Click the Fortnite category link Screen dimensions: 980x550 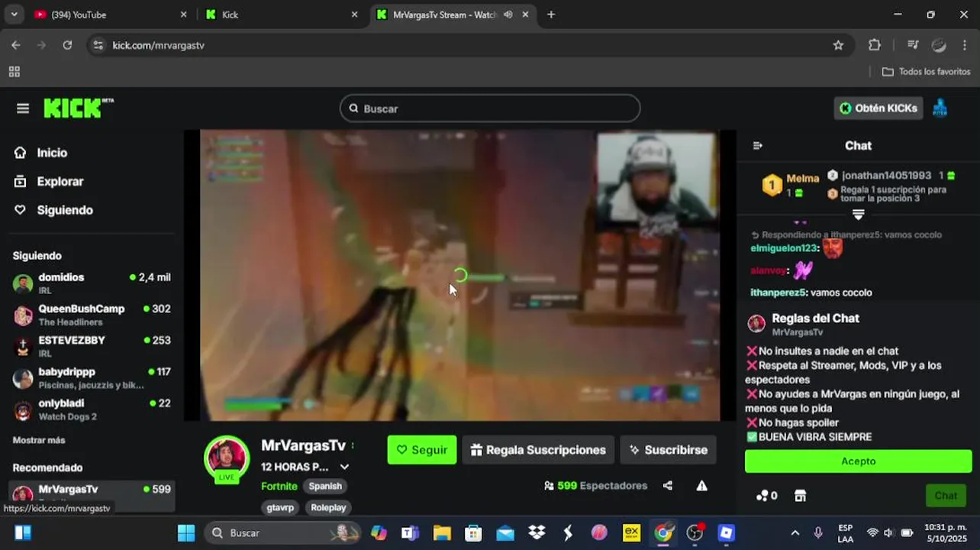point(279,486)
